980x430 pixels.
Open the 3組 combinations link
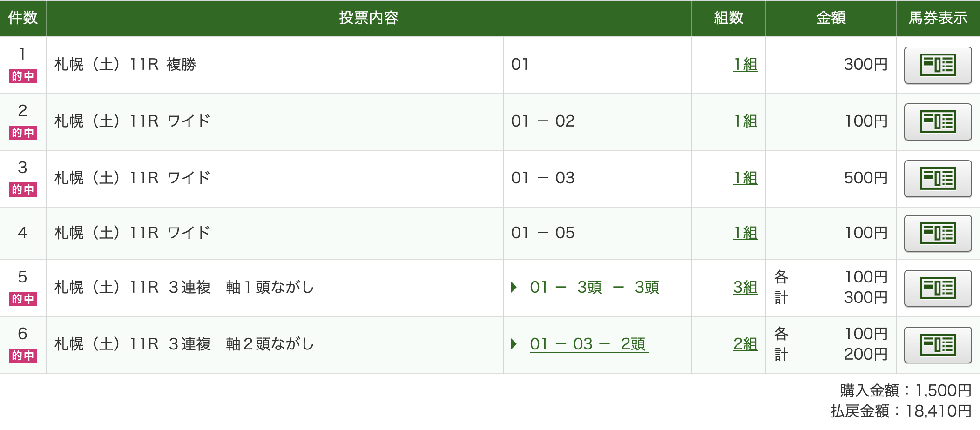[745, 287]
